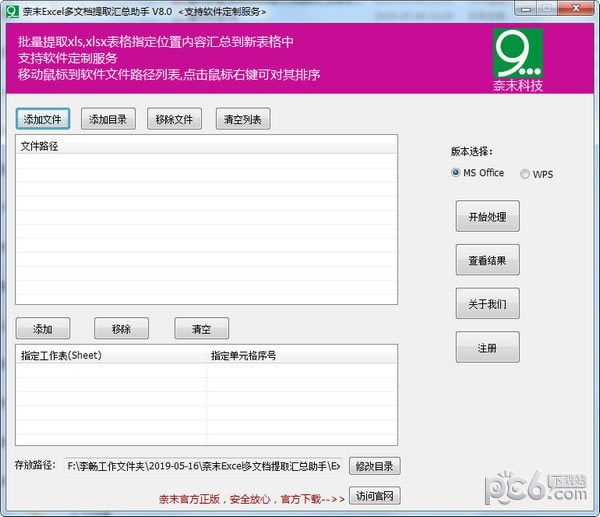
Task: Click the 存放路径 path input field
Action: click(x=203, y=466)
